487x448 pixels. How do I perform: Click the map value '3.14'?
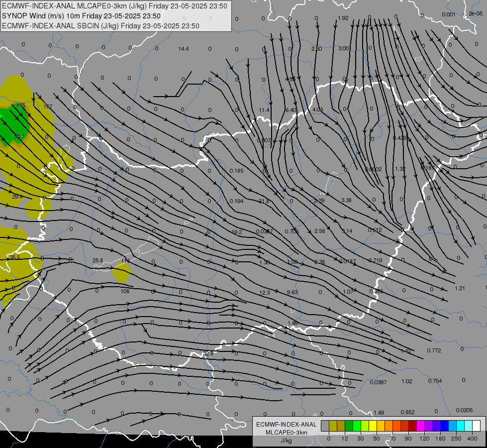[x=347, y=231]
